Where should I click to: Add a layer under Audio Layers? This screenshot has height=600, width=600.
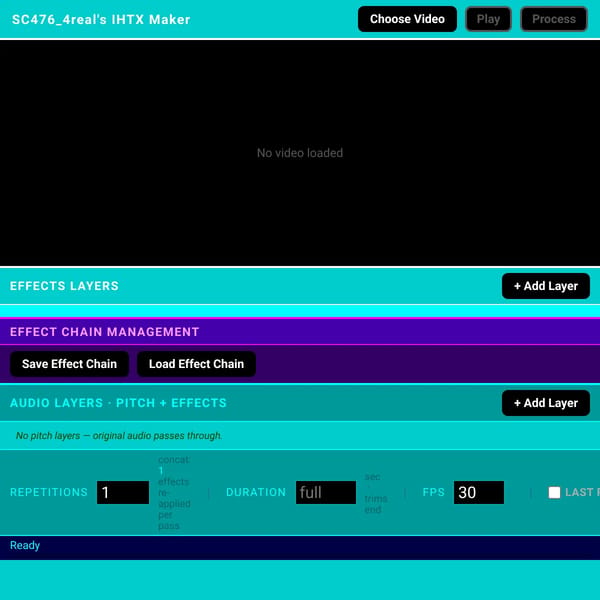tap(546, 403)
